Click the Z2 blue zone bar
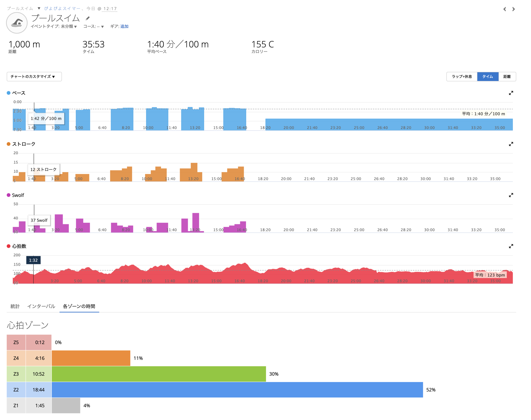 [237, 390]
